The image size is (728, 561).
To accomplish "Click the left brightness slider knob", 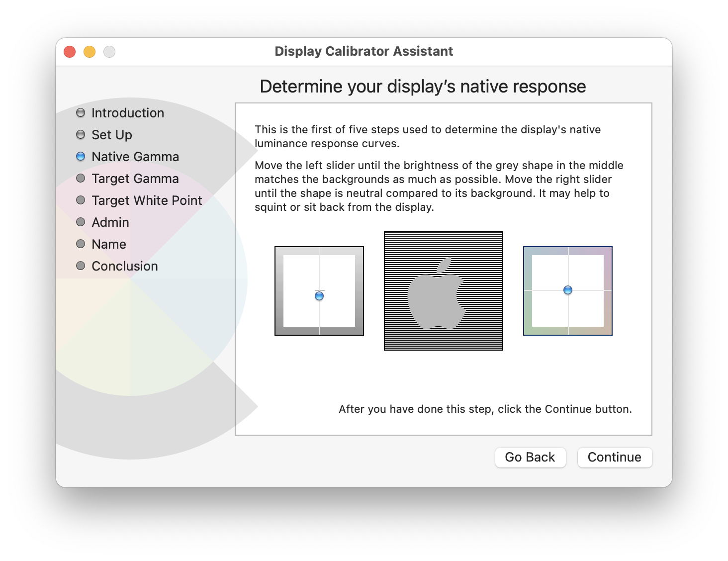I will click(319, 296).
